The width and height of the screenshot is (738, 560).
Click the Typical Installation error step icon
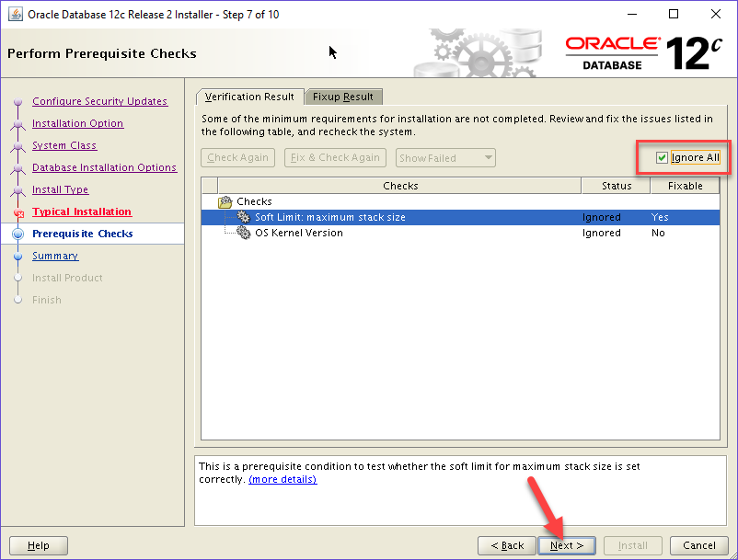pos(17,213)
